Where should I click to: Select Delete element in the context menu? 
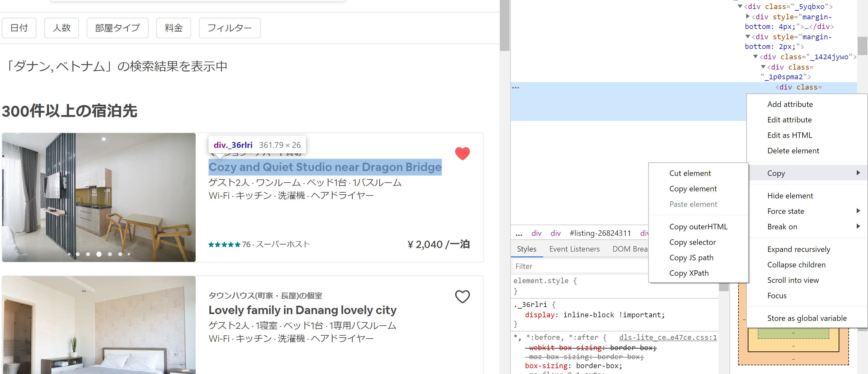[x=793, y=150]
